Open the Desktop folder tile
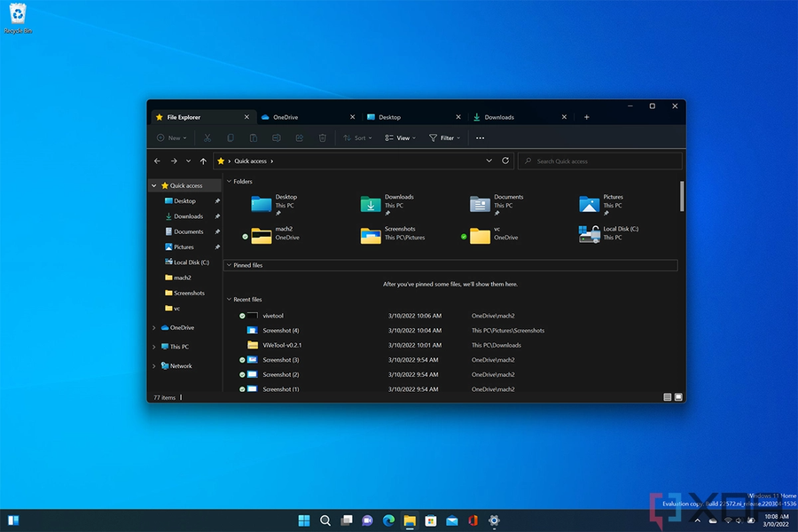 [274, 205]
